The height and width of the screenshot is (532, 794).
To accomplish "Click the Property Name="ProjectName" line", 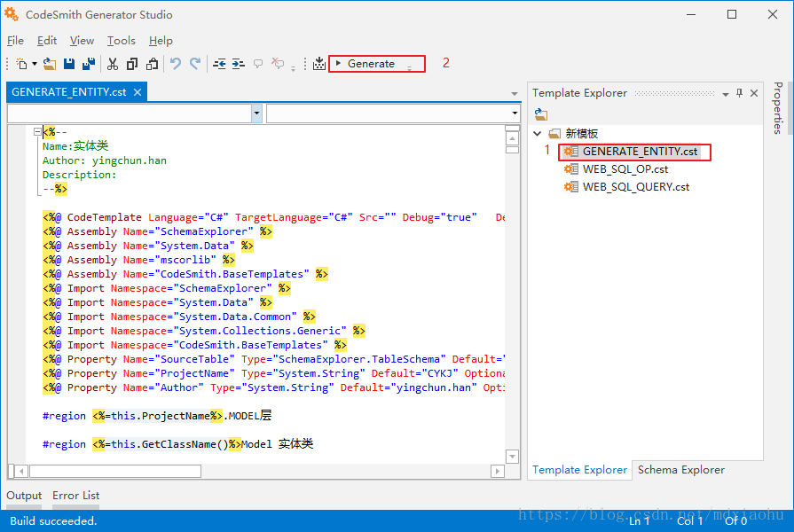I will pos(273,373).
